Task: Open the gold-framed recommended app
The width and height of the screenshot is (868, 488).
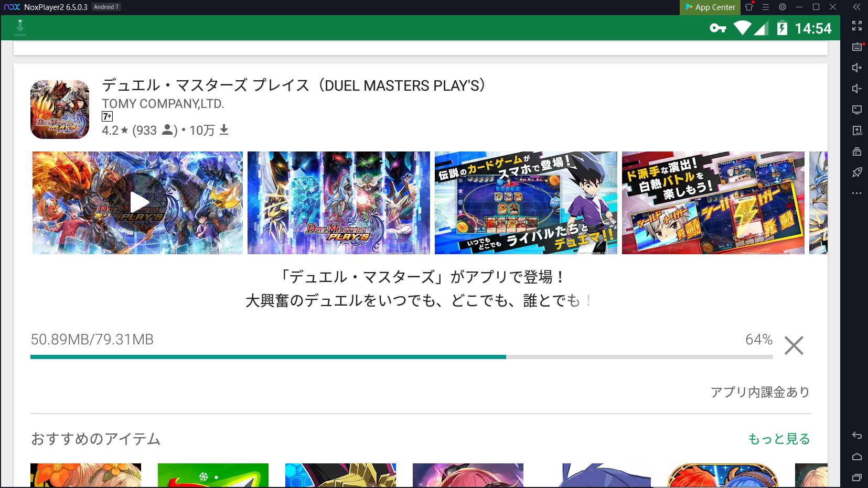Action: (723, 475)
